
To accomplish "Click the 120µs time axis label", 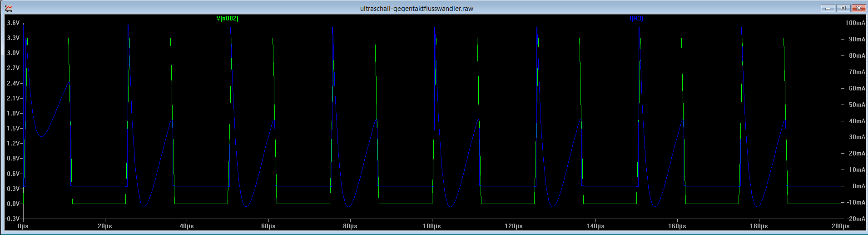I will coord(514,226).
